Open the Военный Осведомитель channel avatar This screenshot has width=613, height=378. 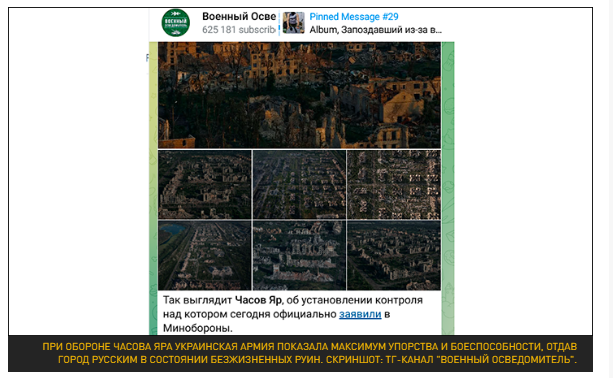coord(176,23)
